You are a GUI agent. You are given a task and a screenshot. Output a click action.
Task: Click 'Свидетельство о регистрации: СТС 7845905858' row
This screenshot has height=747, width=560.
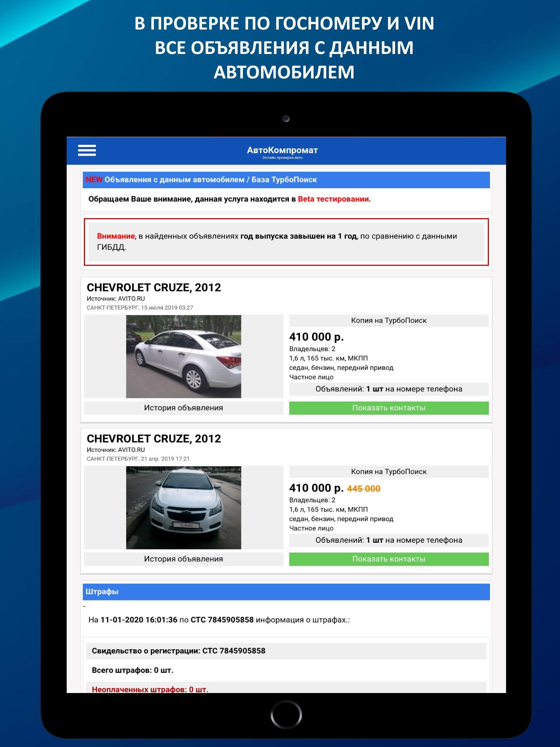click(x=286, y=651)
